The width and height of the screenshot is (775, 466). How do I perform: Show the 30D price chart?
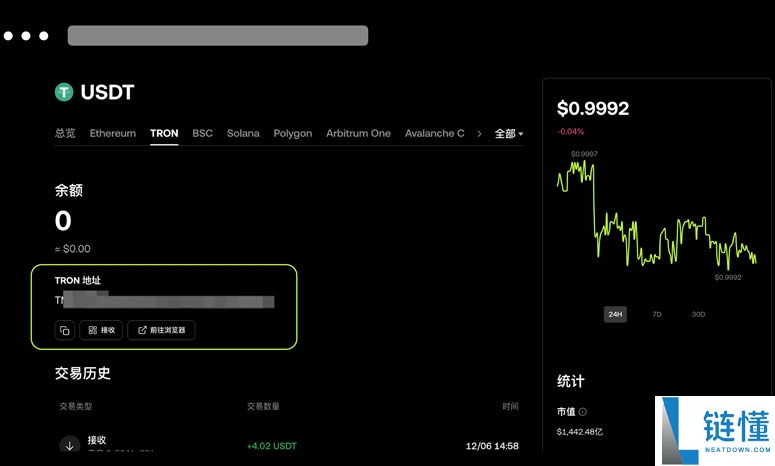pyautogui.click(x=698, y=314)
